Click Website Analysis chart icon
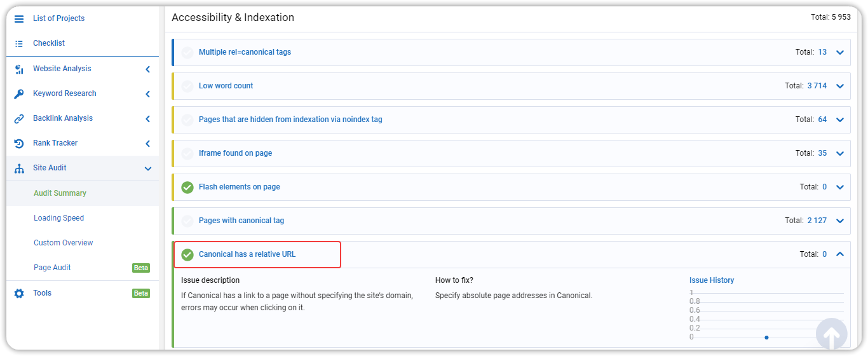Screen dimensions: 868x356 click(19, 69)
